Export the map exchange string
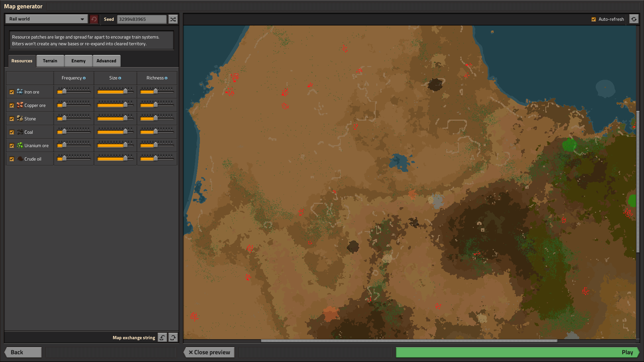 point(173,338)
